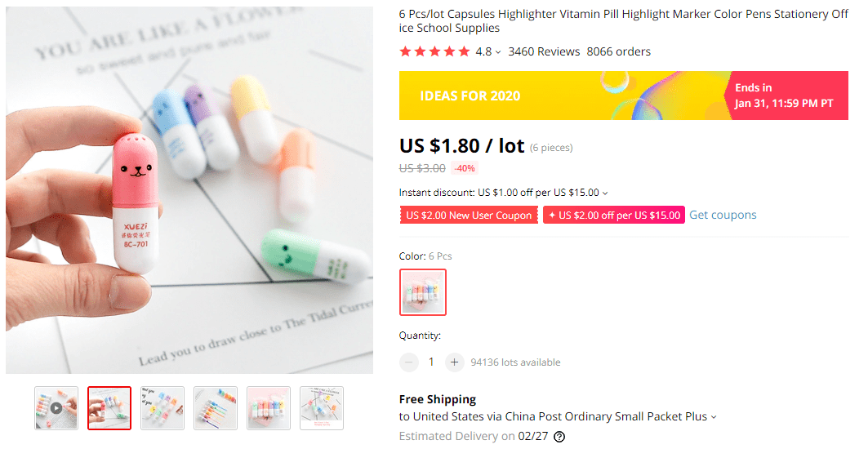
Task: Select the 6 Pcs color swatch
Action: coord(423,291)
